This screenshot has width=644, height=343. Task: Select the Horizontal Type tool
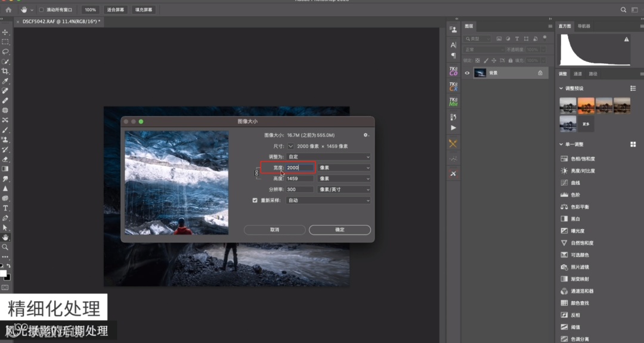click(x=5, y=208)
